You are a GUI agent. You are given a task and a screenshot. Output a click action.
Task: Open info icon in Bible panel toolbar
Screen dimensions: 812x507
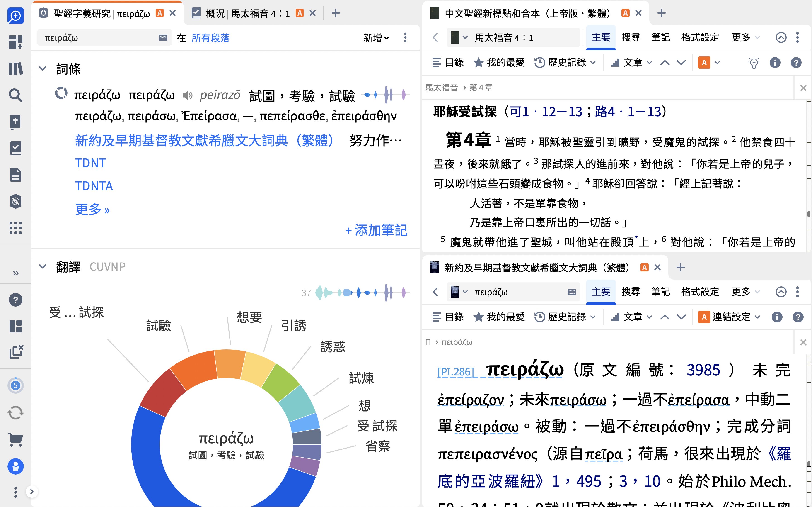(775, 63)
